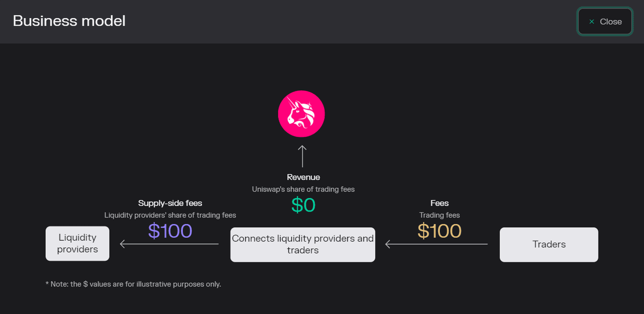Viewport: 644px width, 314px height.
Task: Click the Supply-side fees heading
Action: pos(170,203)
